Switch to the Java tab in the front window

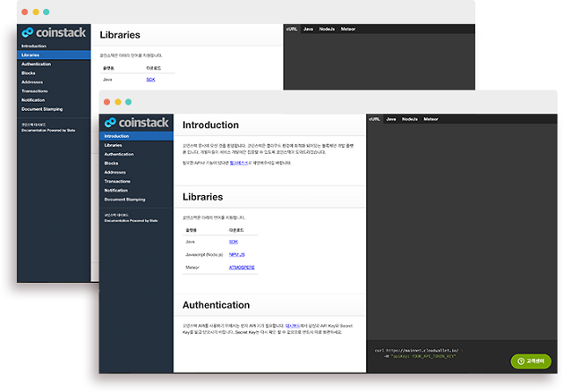pos(391,119)
